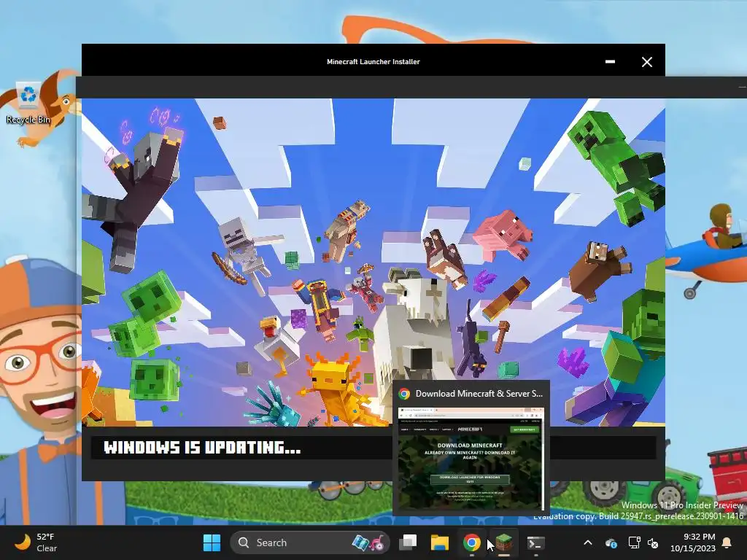
Task: Select Minecraft installer taskbar icon
Action: (x=503, y=542)
